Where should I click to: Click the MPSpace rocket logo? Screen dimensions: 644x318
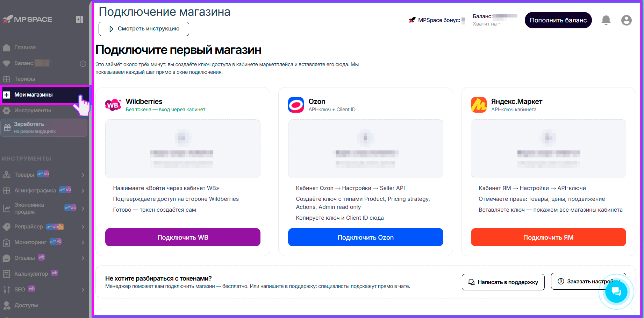pyautogui.click(x=27, y=19)
